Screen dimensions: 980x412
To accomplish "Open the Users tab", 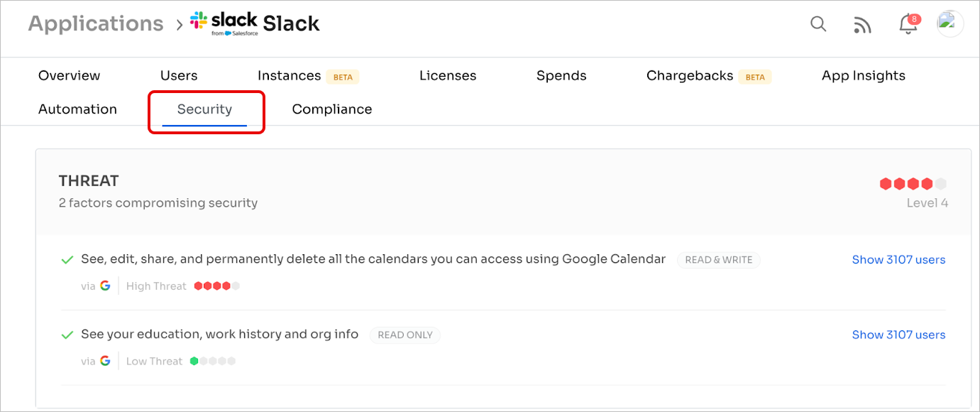I will [179, 76].
